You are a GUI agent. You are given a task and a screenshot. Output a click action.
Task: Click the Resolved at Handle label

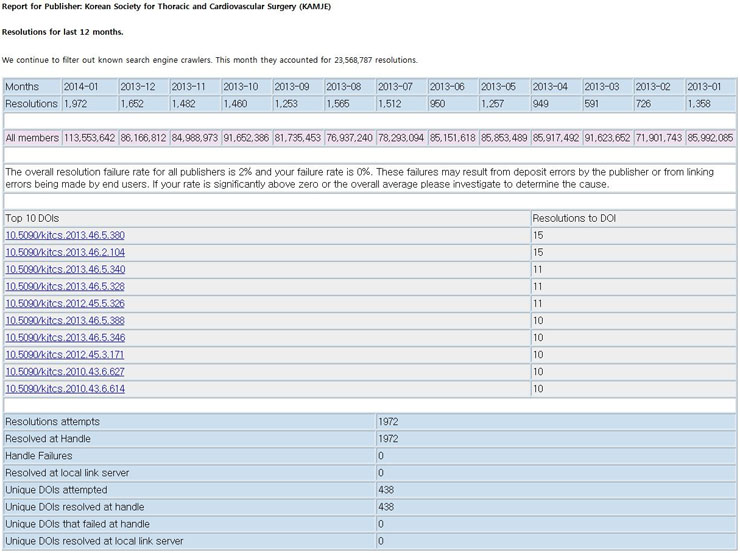coord(48,439)
